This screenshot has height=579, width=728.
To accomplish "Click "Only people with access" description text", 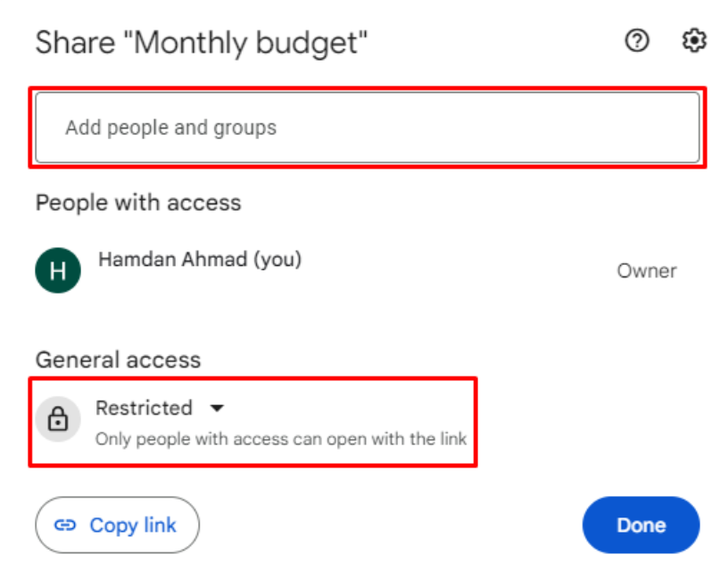I will click(281, 439).
